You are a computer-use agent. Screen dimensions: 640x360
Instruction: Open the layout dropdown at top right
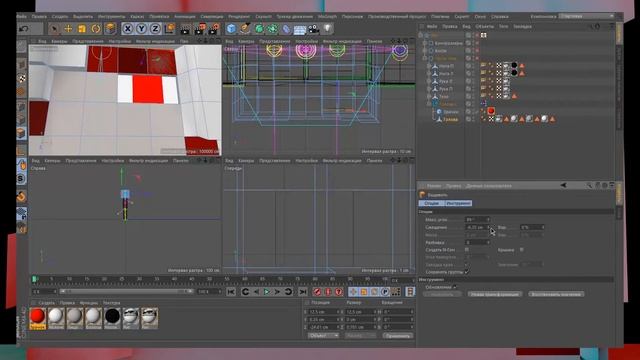[587, 16]
